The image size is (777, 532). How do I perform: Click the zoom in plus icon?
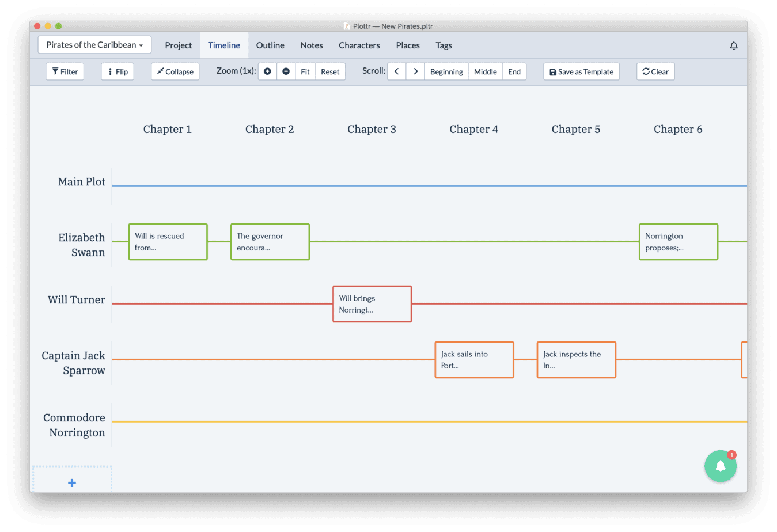pyautogui.click(x=267, y=71)
